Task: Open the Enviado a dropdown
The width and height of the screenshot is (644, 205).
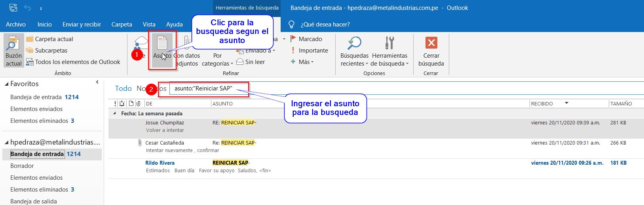Action: click(x=256, y=51)
